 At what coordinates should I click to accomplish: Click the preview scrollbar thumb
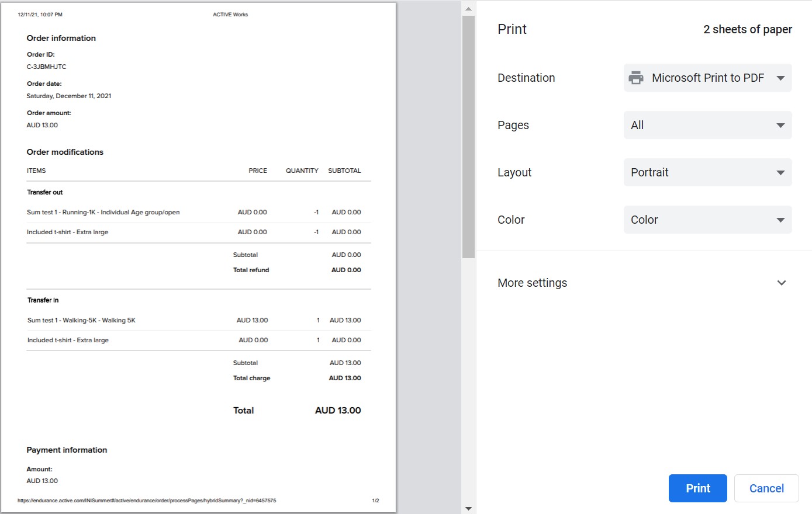[x=468, y=137]
